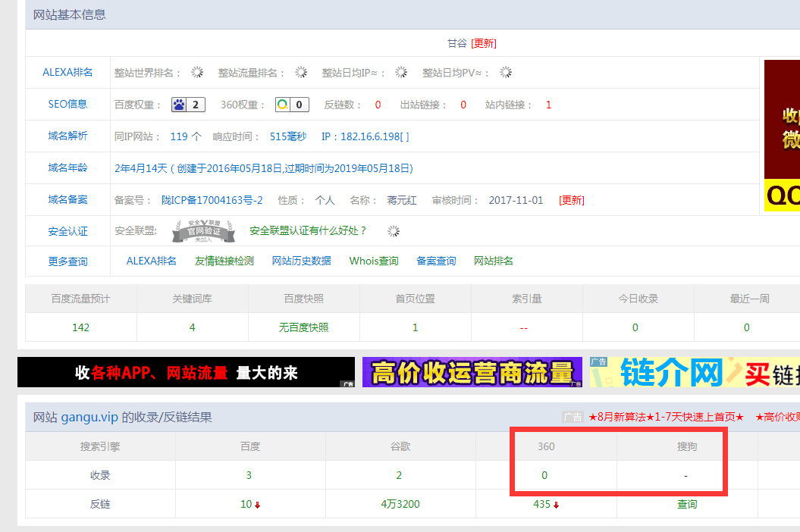
Task: Open 网站历史数据
Action: [x=303, y=259]
